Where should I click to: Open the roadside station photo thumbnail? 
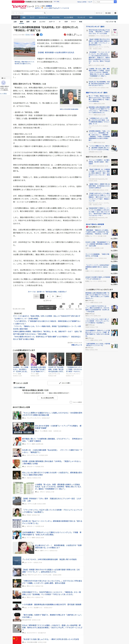click(x=24, y=49)
